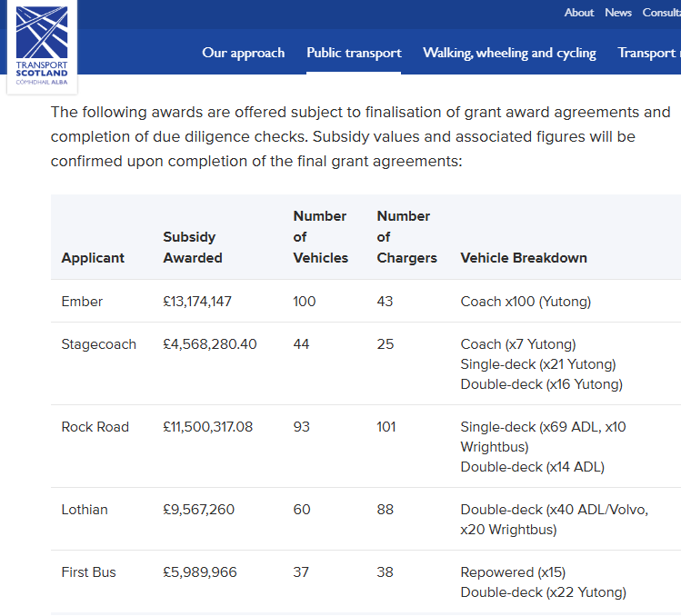Select the Public transport menu item

[354, 53]
